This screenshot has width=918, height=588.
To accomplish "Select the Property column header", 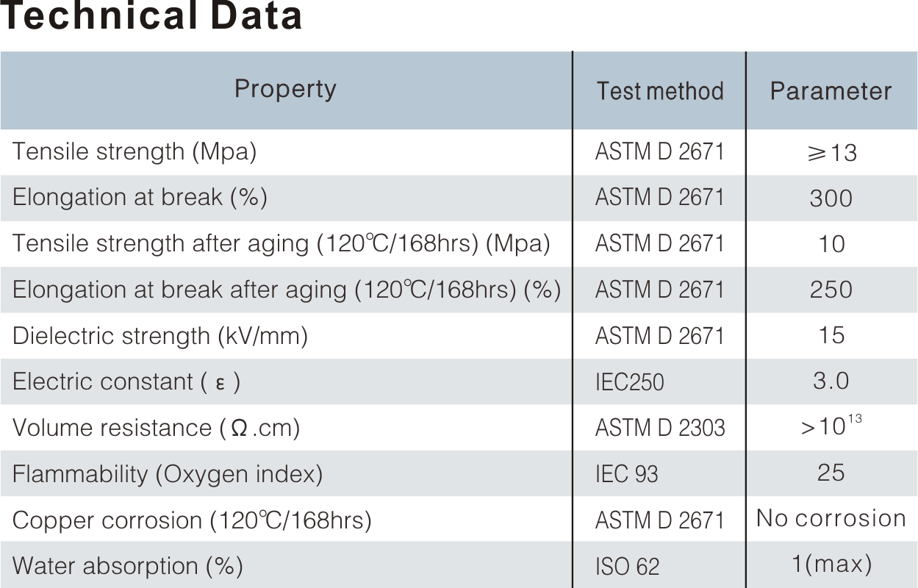I will [x=285, y=89].
